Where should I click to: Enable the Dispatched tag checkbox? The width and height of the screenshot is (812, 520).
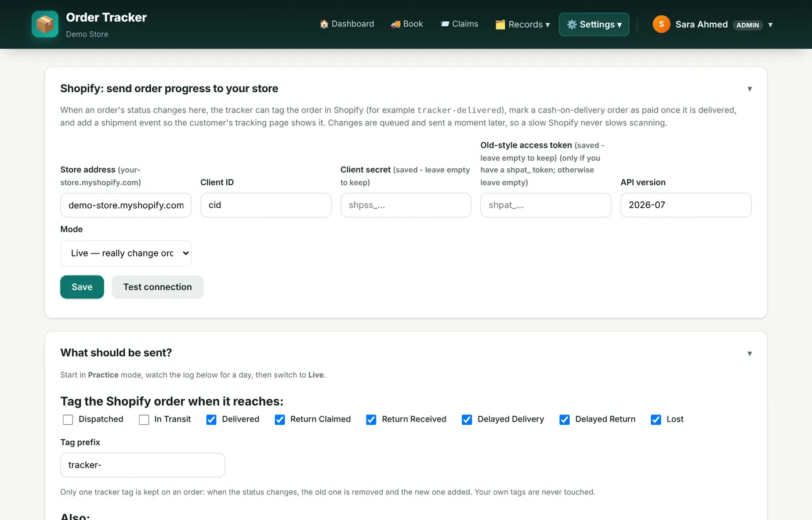[x=68, y=420]
